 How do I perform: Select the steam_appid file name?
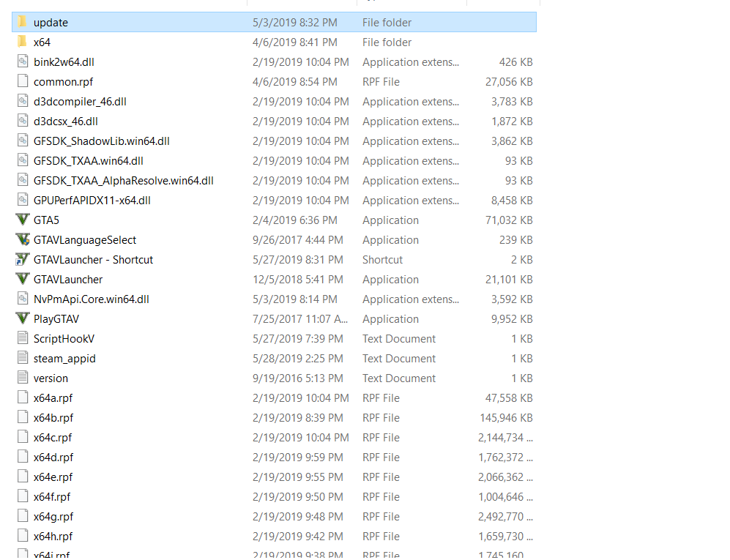64,359
